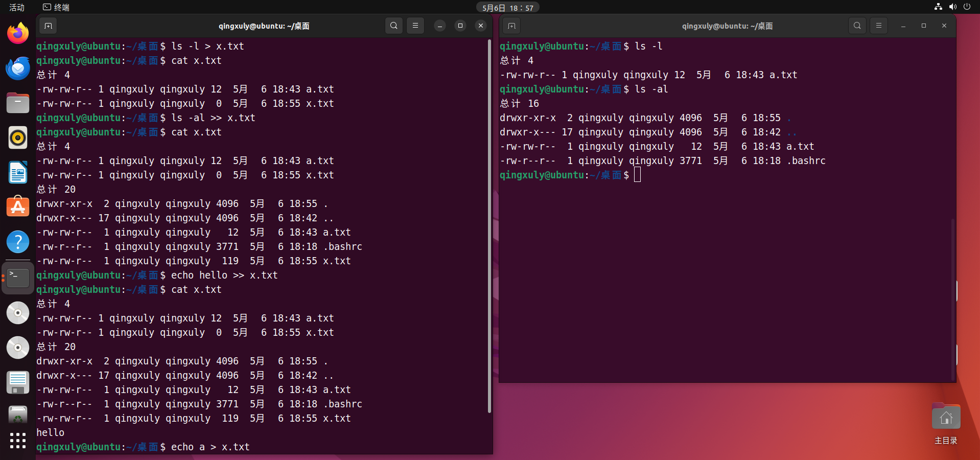Open Rhythmbox music player from dock

pyautogui.click(x=18, y=138)
